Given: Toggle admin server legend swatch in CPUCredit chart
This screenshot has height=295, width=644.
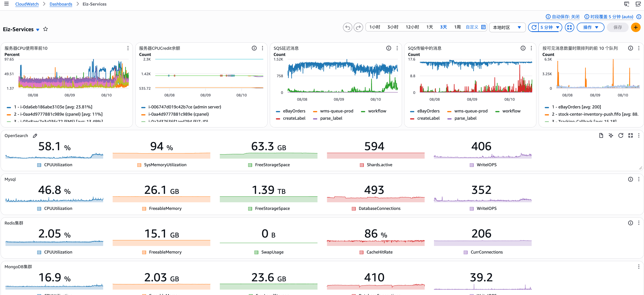Looking at the screenshot, I should pyautogui.click(x=143, y=107).
